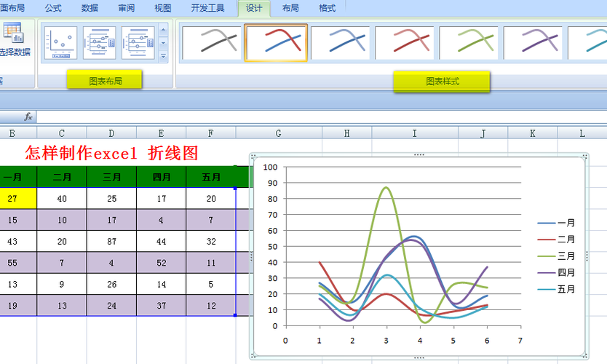Select column J header
Viewport: 607px width, 364px height.
click(x=483, y=133)
